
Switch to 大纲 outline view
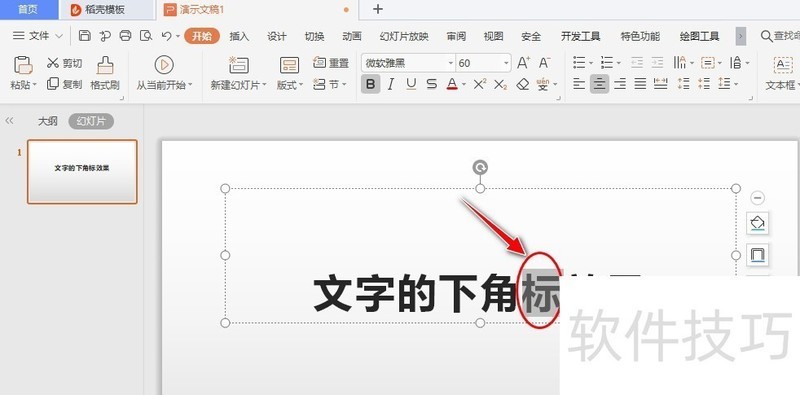point(48,121)
